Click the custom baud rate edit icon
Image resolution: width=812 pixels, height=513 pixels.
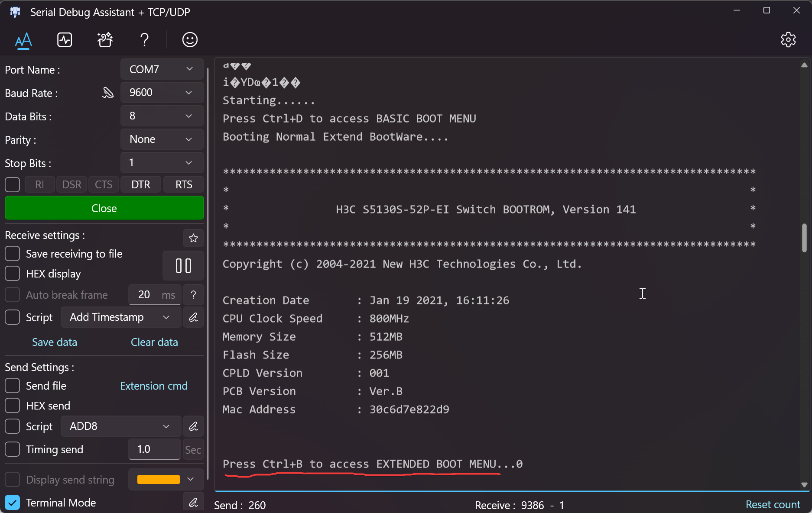(107, 93)
